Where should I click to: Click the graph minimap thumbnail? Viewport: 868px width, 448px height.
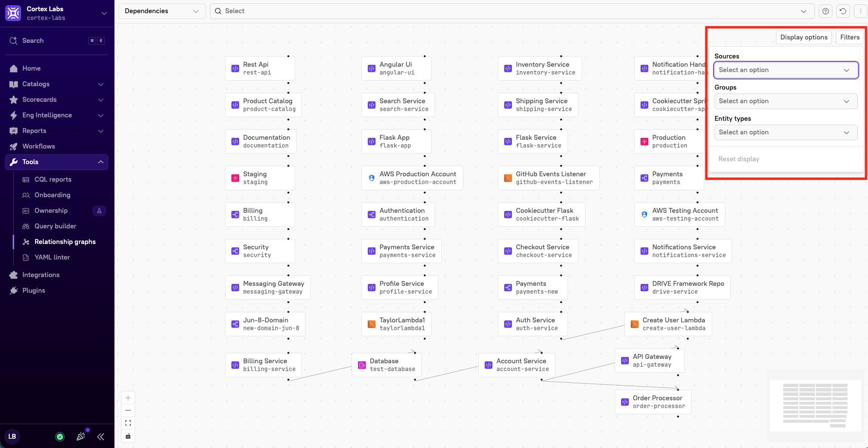[x=814, y=406]
